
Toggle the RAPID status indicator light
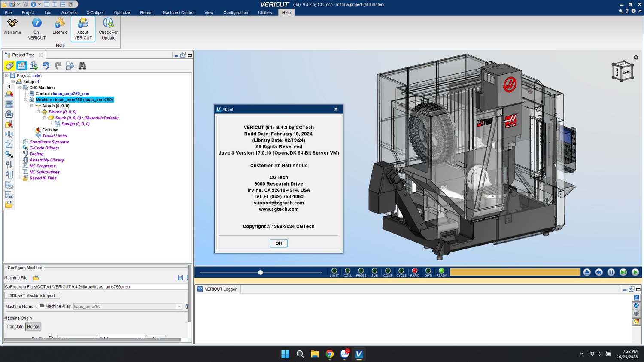[x=414, y=271]
